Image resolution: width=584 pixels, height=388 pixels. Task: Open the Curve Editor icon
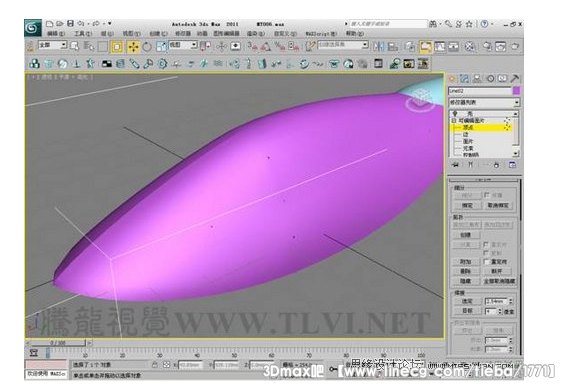point(439,46)
